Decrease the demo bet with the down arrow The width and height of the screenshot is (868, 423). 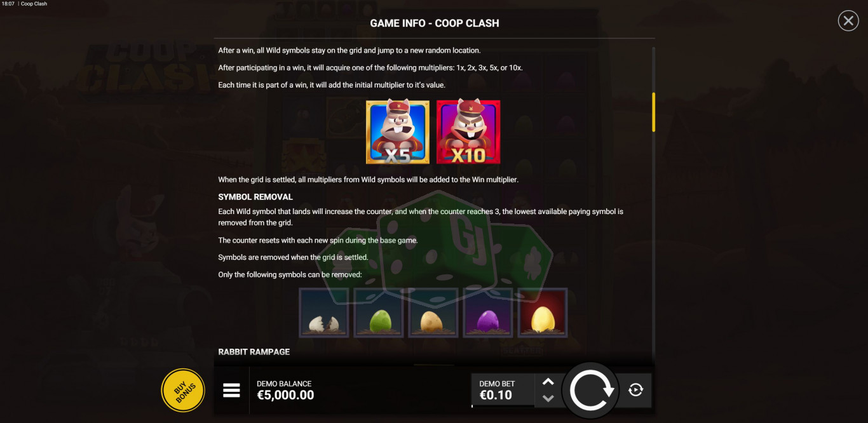click(548, 398)
